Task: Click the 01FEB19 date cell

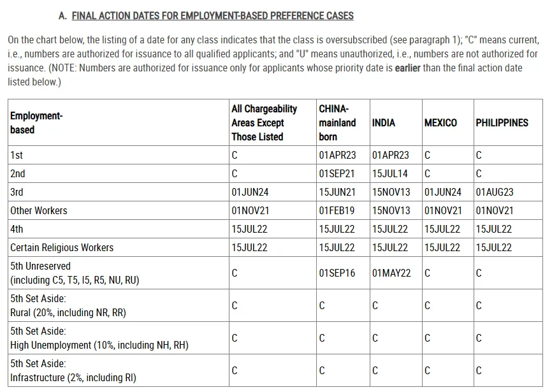Action: coord(337,210)
